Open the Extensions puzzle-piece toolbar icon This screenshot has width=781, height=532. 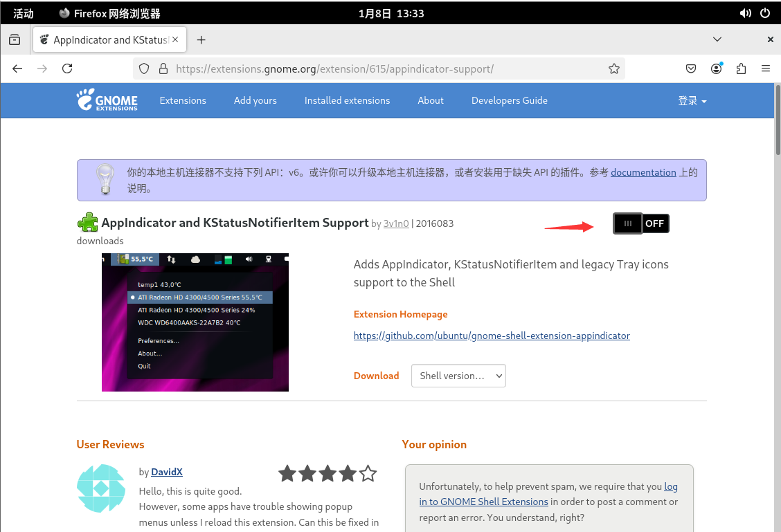point(741,68)
